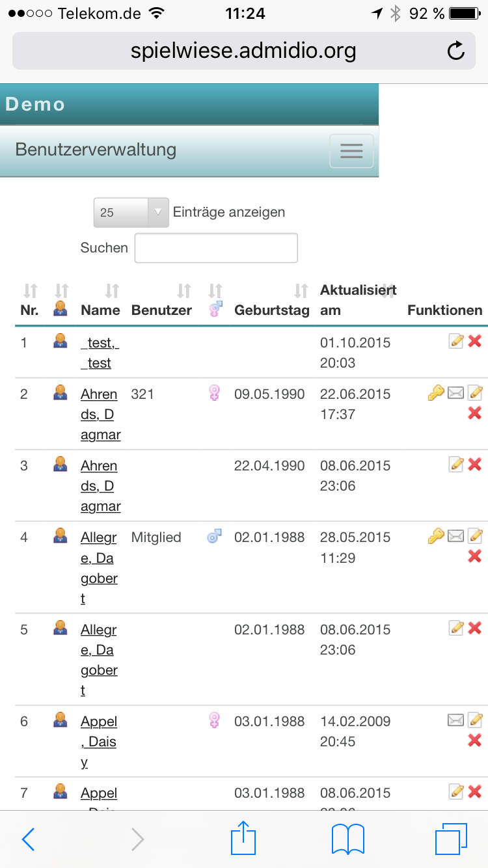
Task: Tap the spielwiese.admidio.org address bar
Action: click(243, 51)
